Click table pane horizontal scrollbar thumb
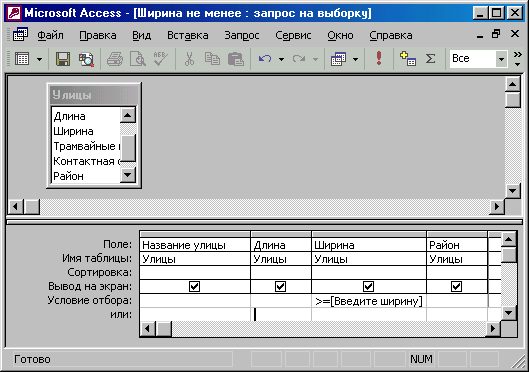Image resolution: width=529 pixels, height=372 pixels. pos(32,206)
